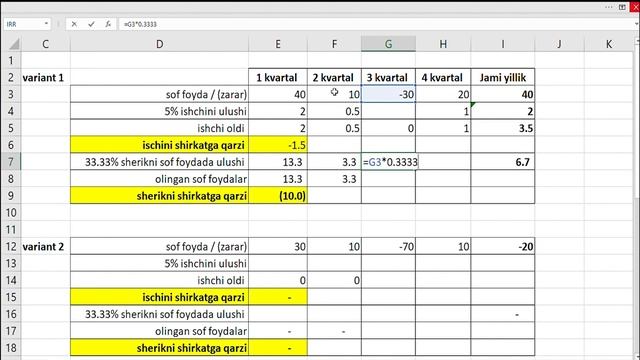Screen dimensions: 640x360
Task: Click the '1 kvartal' header cell
Action: [x=278, y=78]
